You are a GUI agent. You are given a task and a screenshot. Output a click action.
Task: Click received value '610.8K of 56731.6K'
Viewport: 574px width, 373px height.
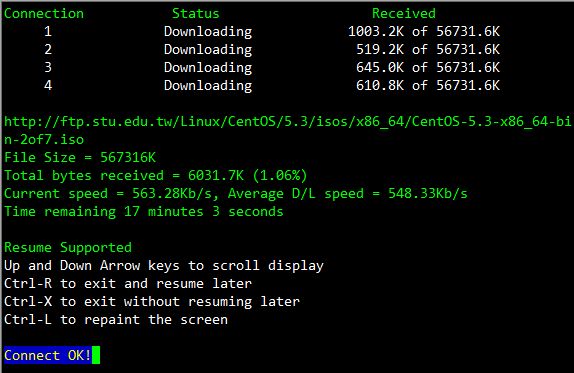click(x=428, y=85)
